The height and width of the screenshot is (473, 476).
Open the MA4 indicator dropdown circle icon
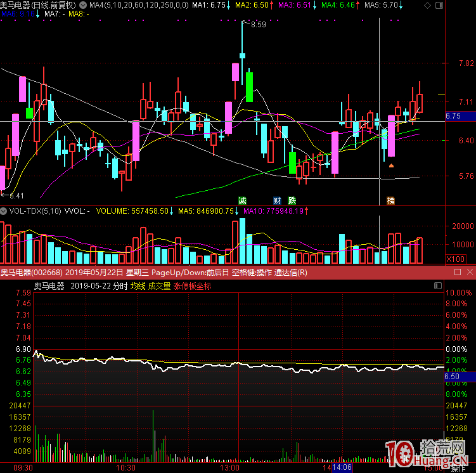pos(83,5)
